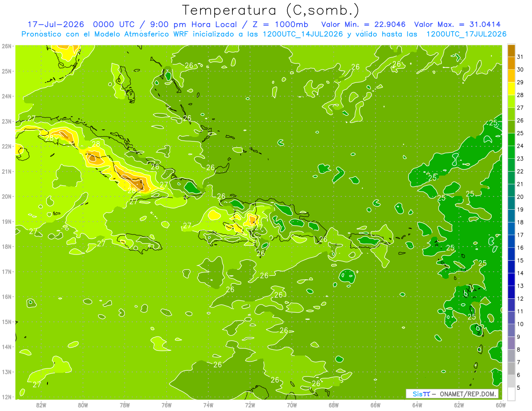Click the 66W longitude axis label
Screen dimensions: 532x411
[x=375, y=405]
